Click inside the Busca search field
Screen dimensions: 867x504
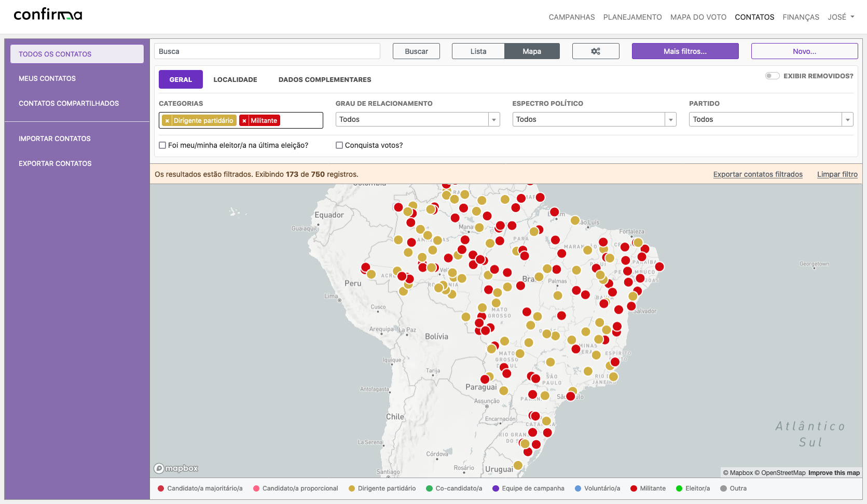(x=267, y=51)
